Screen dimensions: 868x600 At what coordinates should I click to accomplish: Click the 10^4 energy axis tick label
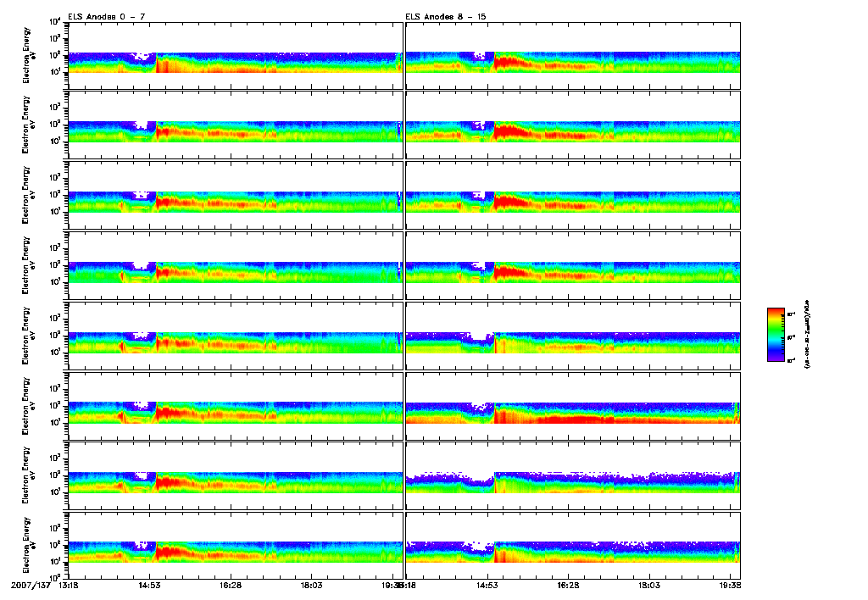click(x=55, y=21)
